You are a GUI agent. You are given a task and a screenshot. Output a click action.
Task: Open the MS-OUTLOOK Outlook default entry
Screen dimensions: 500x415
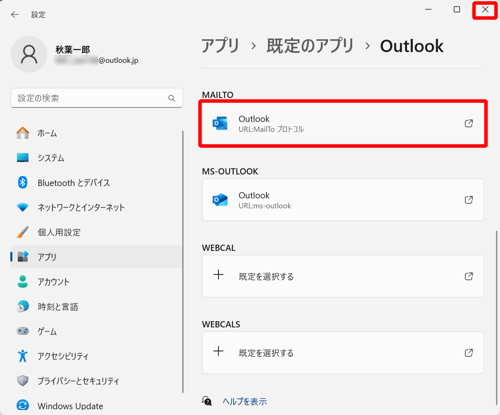[x=343, y=200]
